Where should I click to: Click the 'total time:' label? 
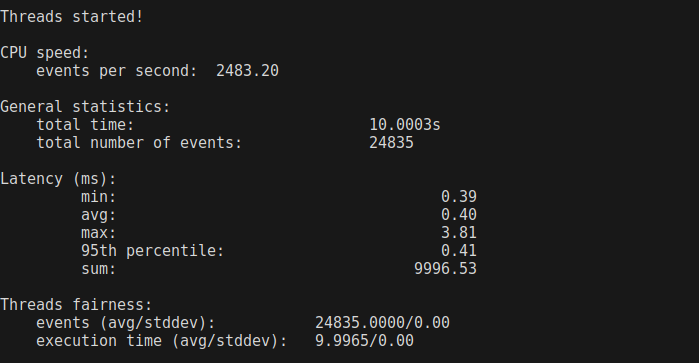[85, 125]
